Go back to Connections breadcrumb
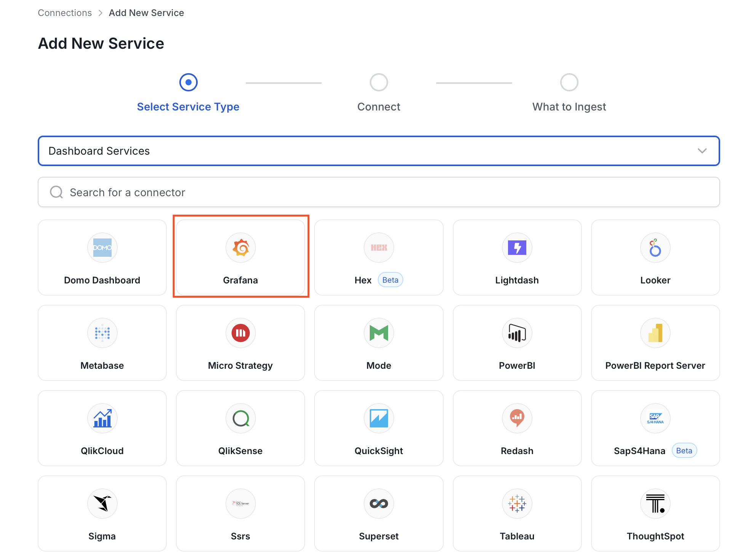 coord(65,13)
